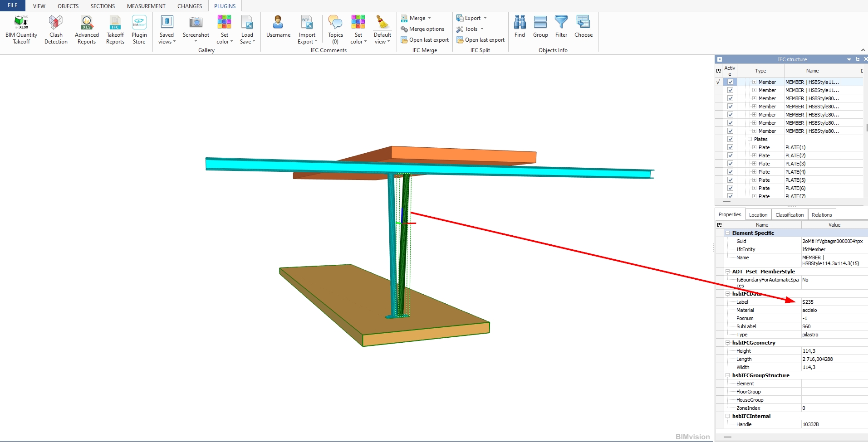Open Import Export comments tool

307,29
